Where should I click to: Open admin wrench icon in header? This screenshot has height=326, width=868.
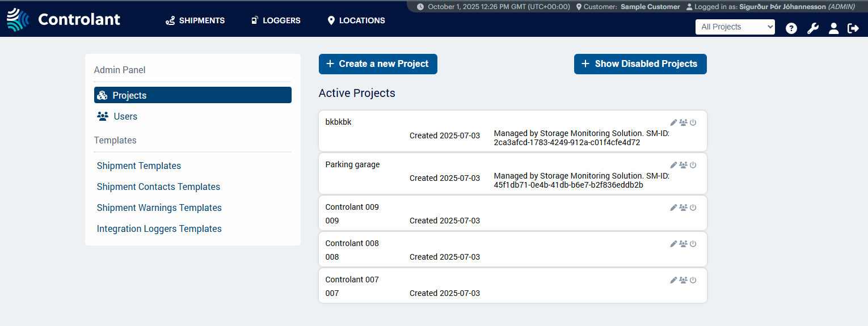tap(813, 28)
